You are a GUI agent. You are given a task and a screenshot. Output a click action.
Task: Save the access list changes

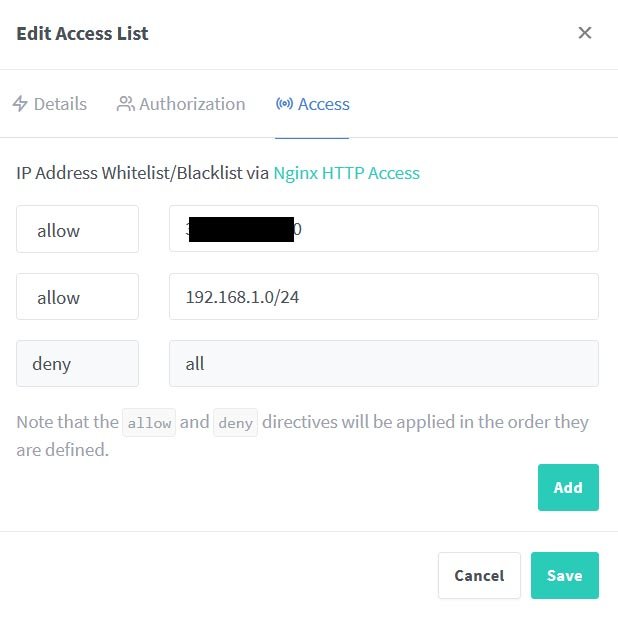coord(565,576)
